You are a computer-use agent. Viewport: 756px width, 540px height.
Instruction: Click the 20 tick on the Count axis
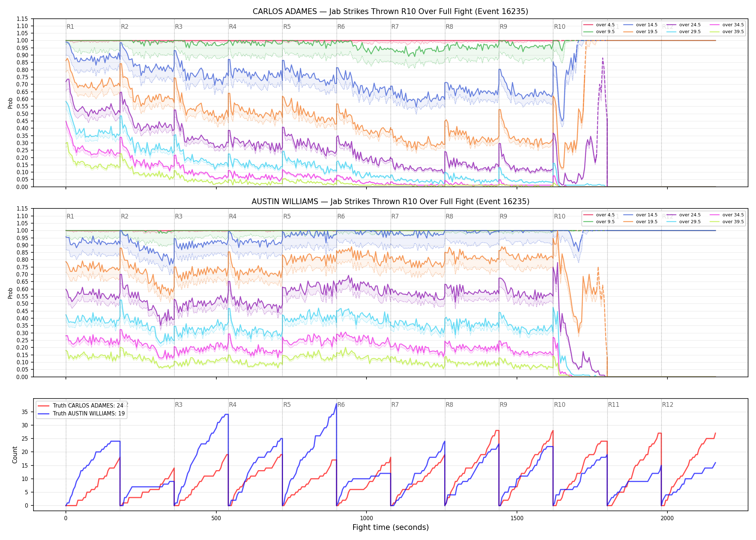pos(25,452)
